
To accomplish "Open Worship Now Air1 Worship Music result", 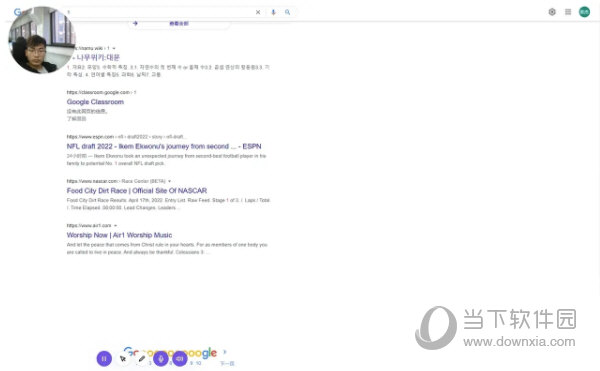I will click(119, 235).
